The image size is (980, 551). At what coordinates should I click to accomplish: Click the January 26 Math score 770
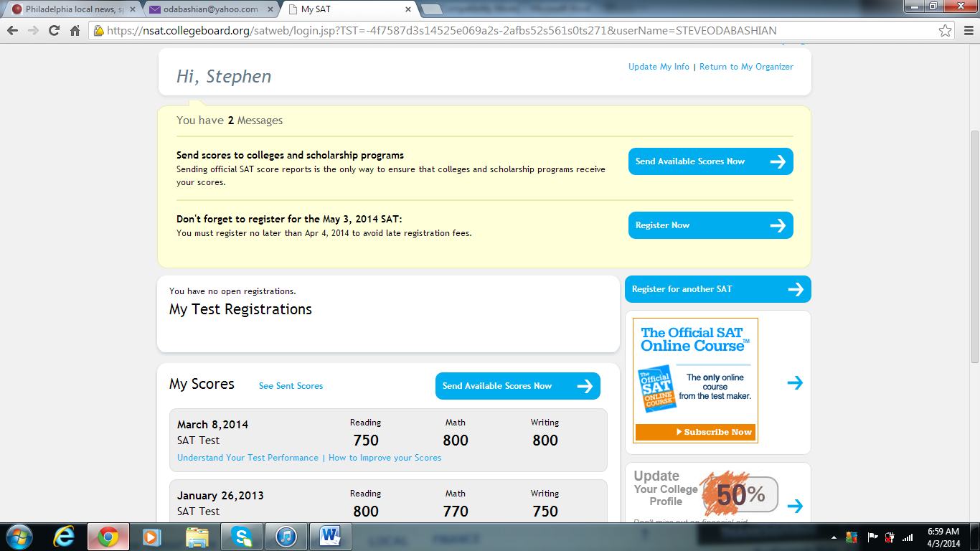pos(456,512)
